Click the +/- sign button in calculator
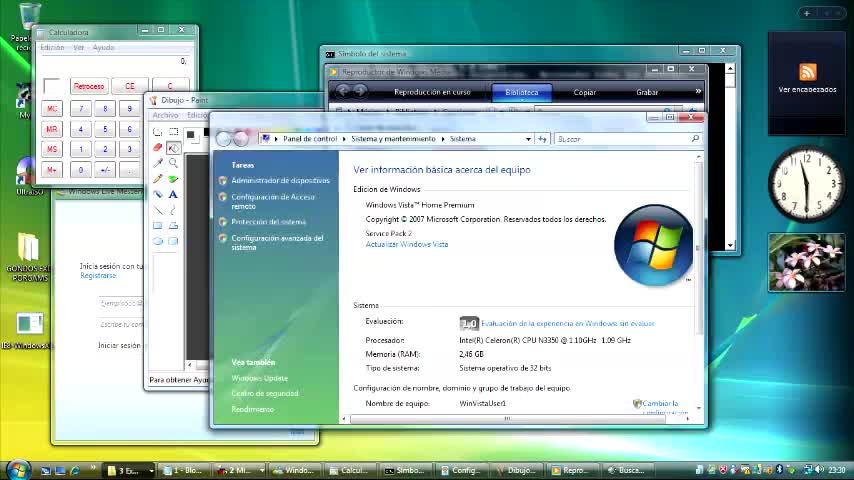Viewport: 854px width, 480px height. [x=105, y=170]
